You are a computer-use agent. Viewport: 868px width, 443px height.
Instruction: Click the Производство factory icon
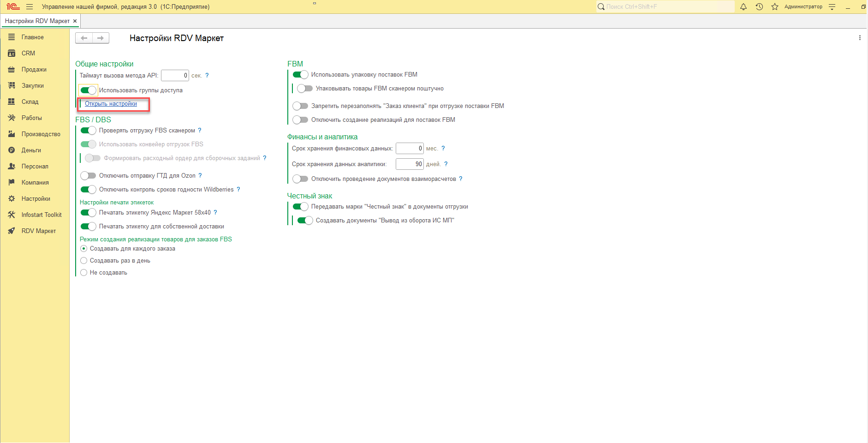[12, 134]
